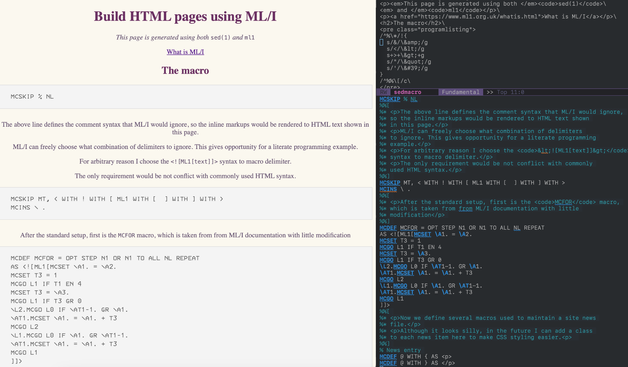Image resolution: width=628 pixels, height=367 pixels.
Task: Click the "s/</\&lt;/g" line in the editor
Action: 405,49
